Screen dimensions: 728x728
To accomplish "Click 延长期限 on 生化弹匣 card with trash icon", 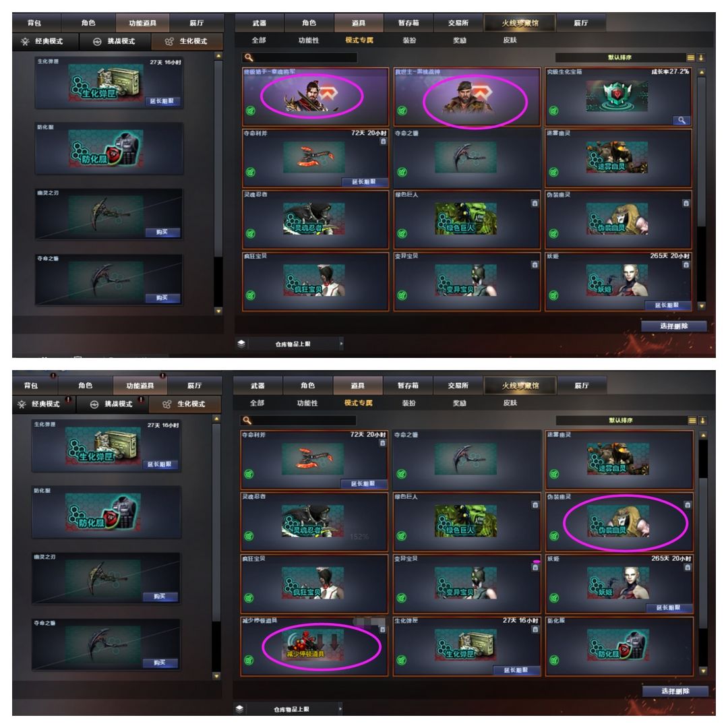I will (x=516, y=670).
